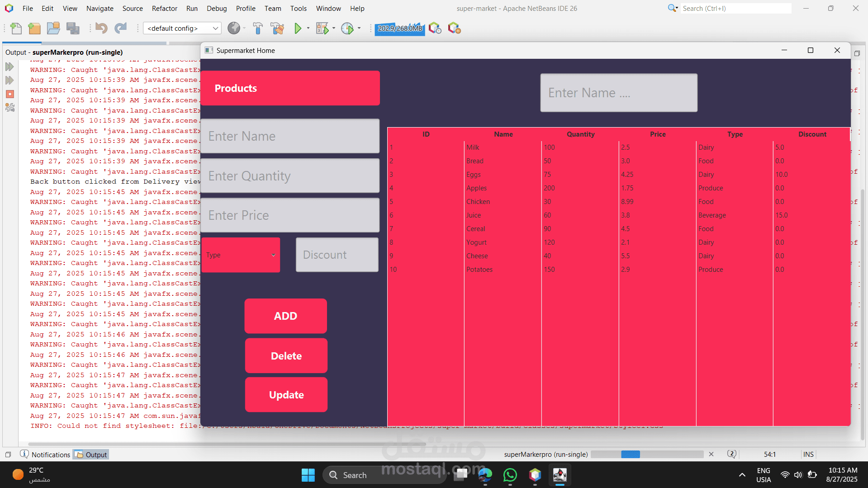Click the Quantity column header
Screen dimensions: 868x488
[581, 134]
